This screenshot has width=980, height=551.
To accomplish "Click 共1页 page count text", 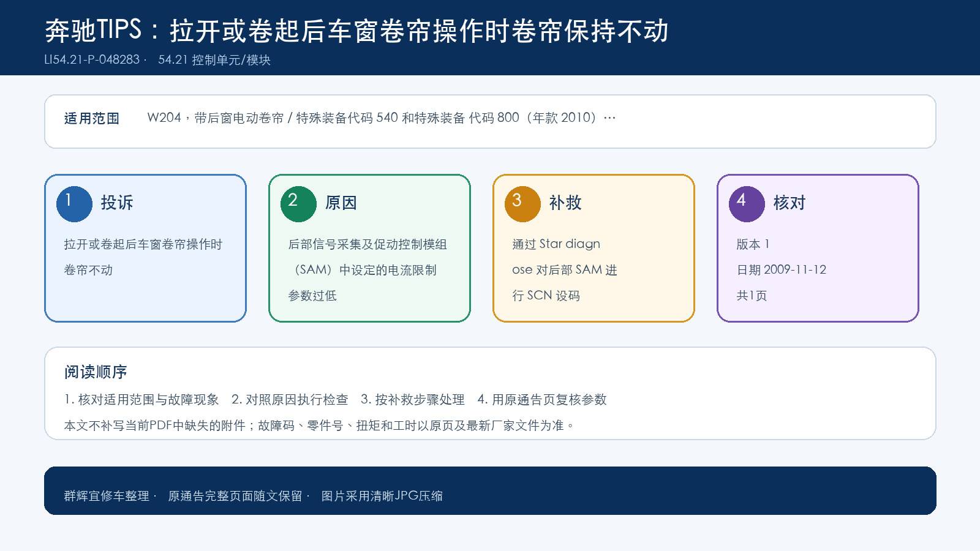I will 752,296.
